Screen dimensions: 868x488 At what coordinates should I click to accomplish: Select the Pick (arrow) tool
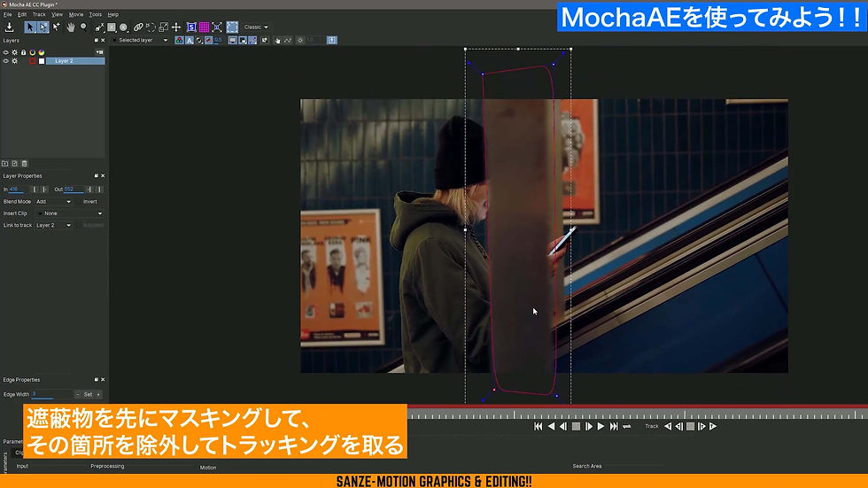point(30,27)
